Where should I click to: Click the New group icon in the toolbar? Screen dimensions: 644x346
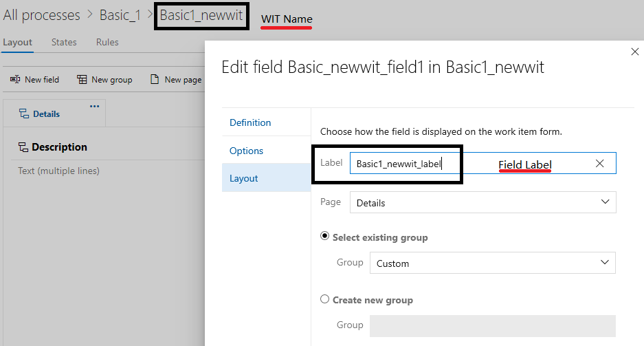[82, 80]
